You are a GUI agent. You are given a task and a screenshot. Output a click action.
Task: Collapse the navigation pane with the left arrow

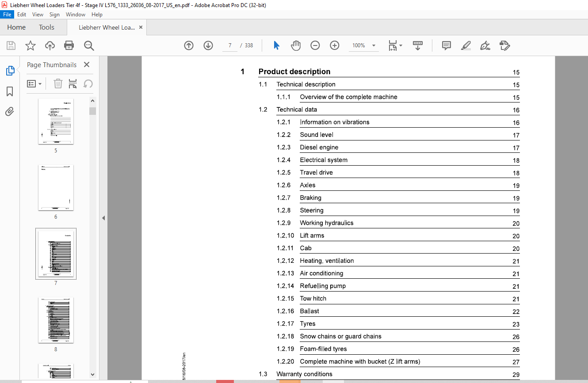[x=103, y=218]
